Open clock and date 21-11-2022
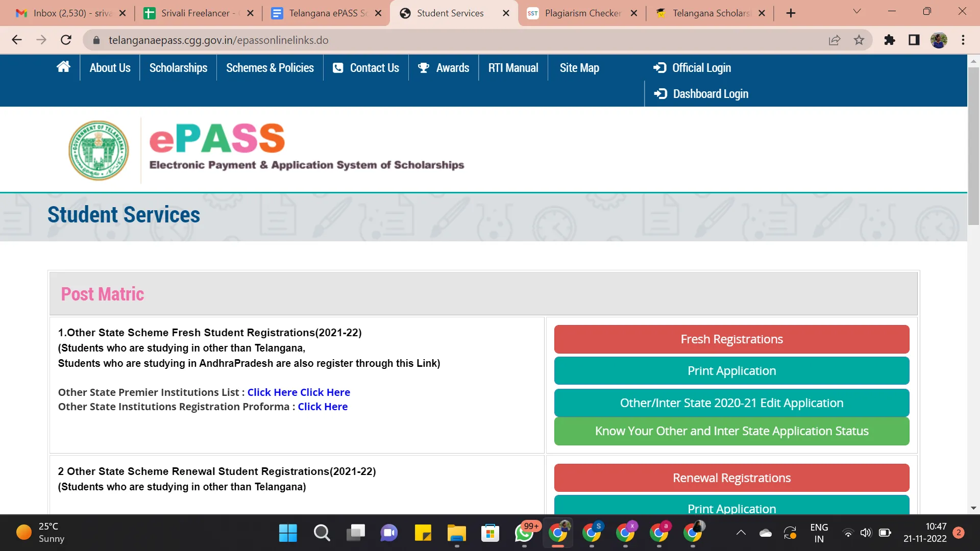Screen dimensions: 980x551 click(x=925, y=533)
